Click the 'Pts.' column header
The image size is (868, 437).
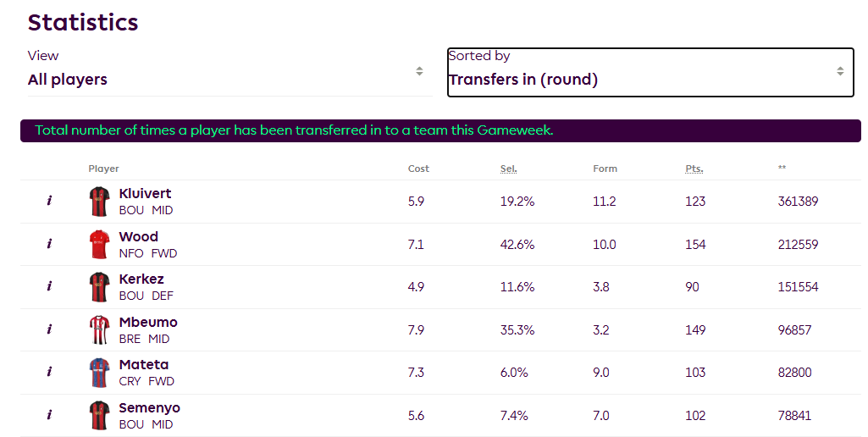click(694, 169)
